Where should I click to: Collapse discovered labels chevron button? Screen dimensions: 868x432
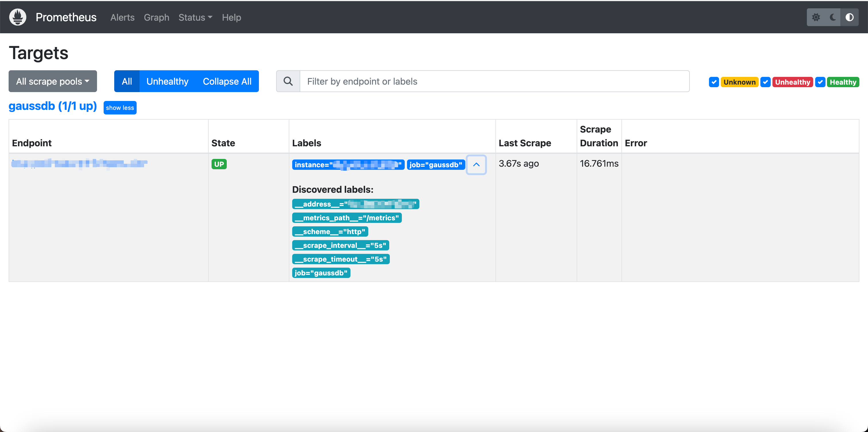pos(476,165)
